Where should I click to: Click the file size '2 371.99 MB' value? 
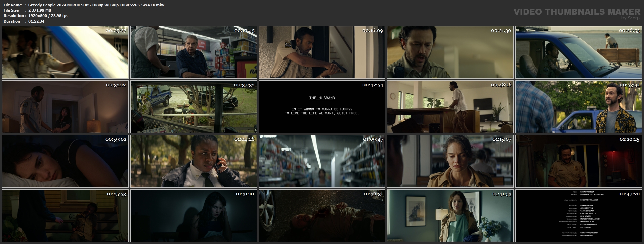tap(40, 10)
